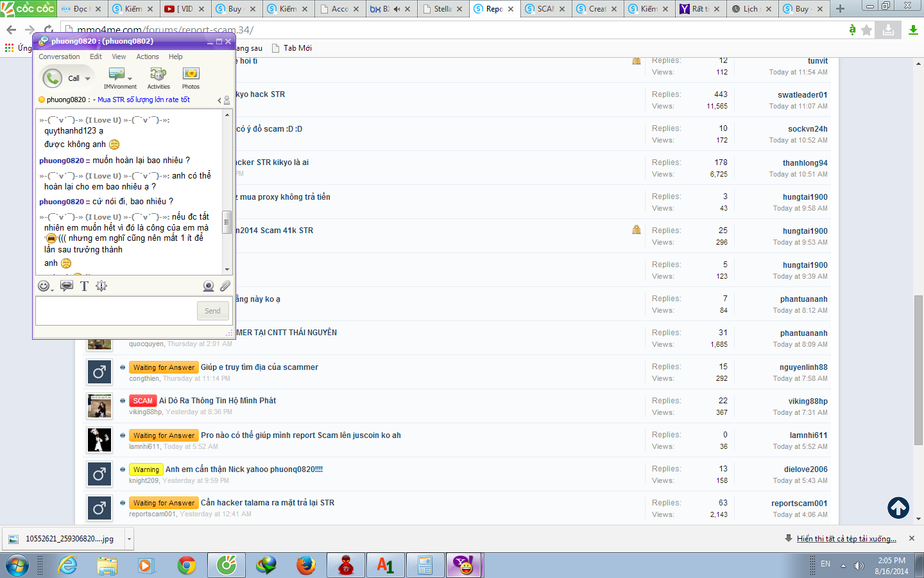The height and width of the screenshot is (578, 924).
Task: Open the downloaded jpg file options arrow
Action: click(x=129, y=539)
